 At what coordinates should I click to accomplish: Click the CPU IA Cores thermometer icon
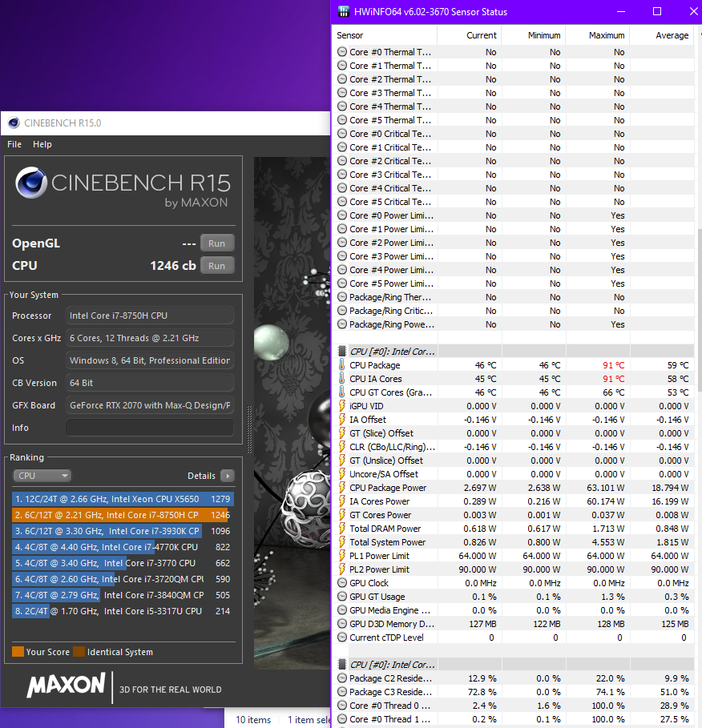(x=342, y=379)
